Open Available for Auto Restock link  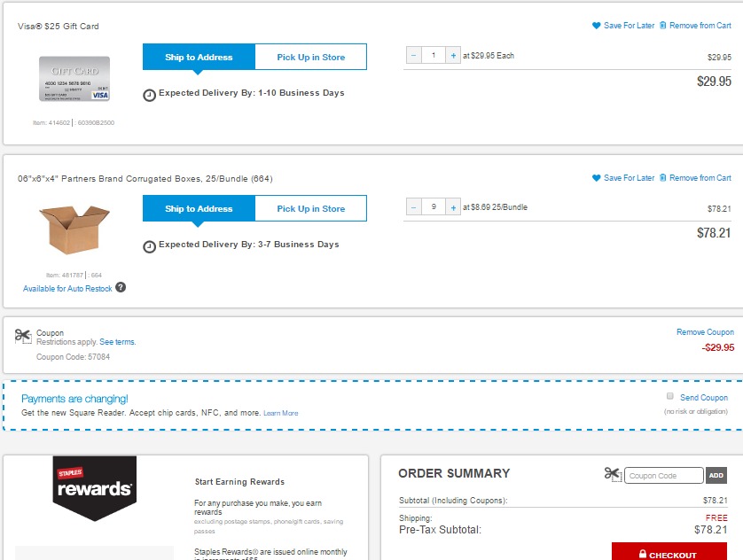[x=67, y=288]
